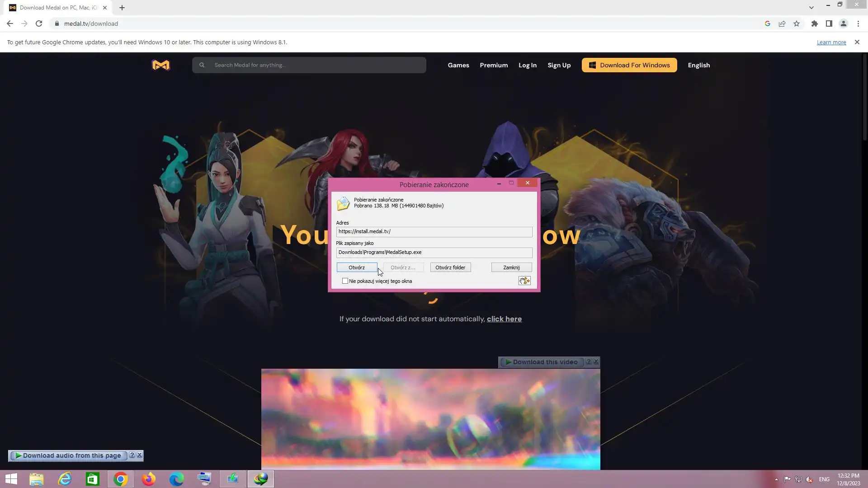This screenshot has height=488, width=868.
Task: Click the bookmark star icon
Action: pos(797,23)
